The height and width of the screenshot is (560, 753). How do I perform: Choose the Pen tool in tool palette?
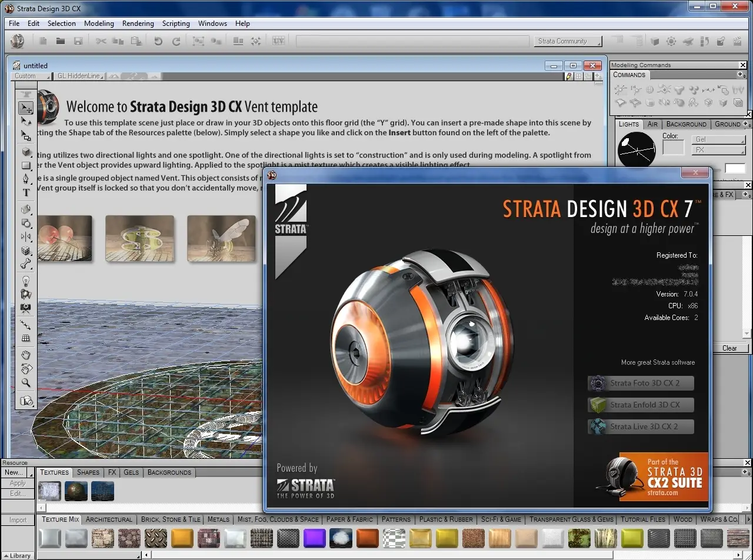pos(26,179)
